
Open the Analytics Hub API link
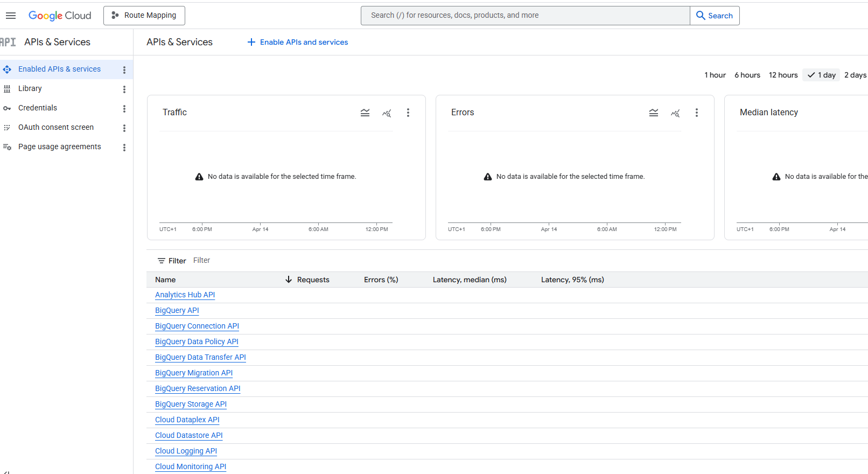(x=185, y=295)
